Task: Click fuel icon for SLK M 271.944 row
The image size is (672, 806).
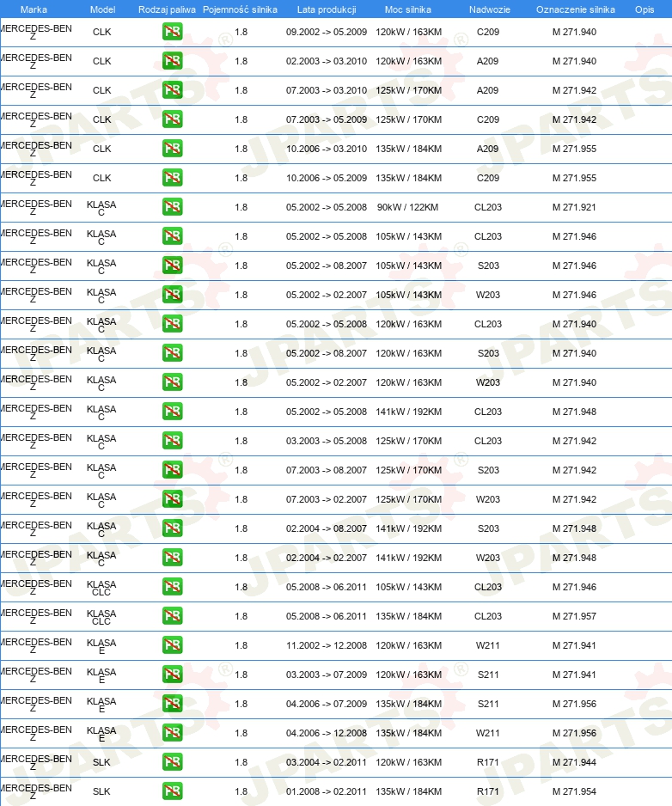Action: [172, 762]
